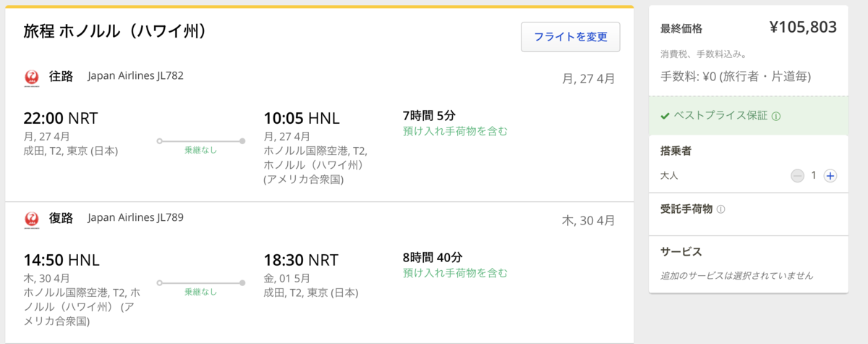
Task: Open best price guarantee info icon
Action: [776, 116]
